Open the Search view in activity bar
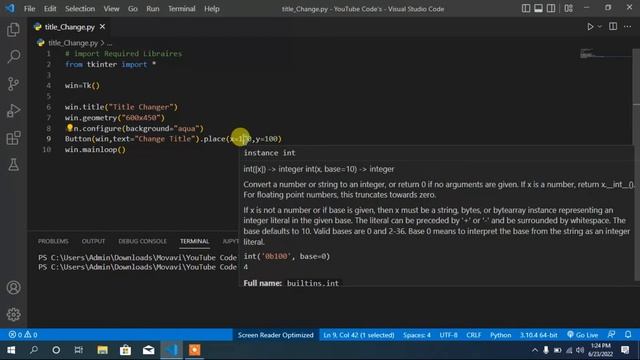This screenshot has height=360, width=640. tap(13, 56)
